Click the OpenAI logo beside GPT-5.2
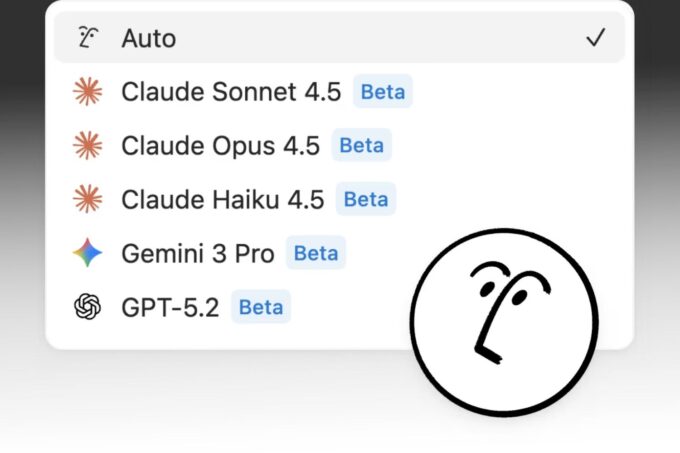 88,306
